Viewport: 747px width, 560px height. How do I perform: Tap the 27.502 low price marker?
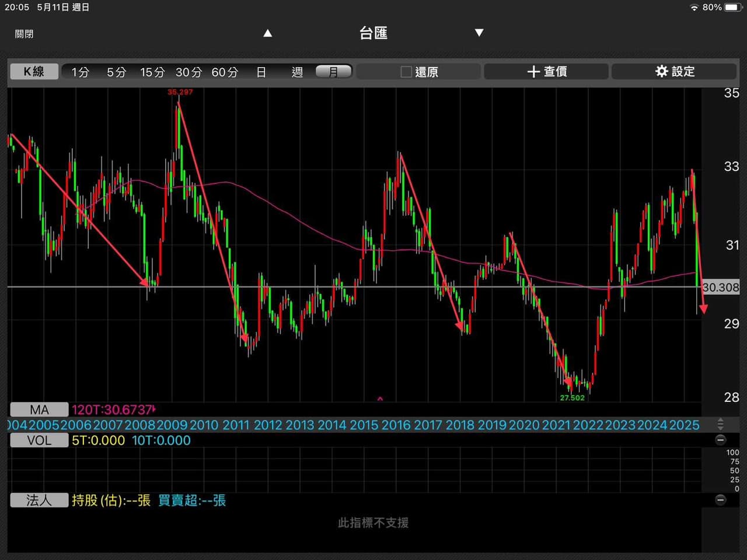point(572,398)
